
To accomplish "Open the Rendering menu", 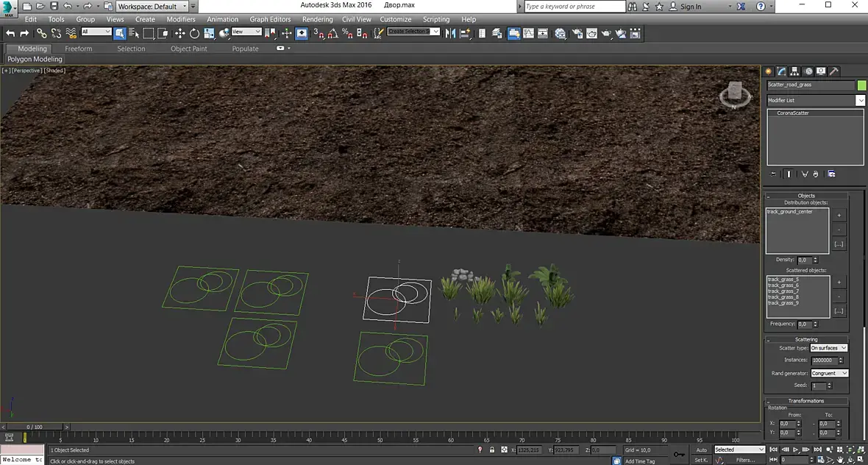I will point(317,19).
